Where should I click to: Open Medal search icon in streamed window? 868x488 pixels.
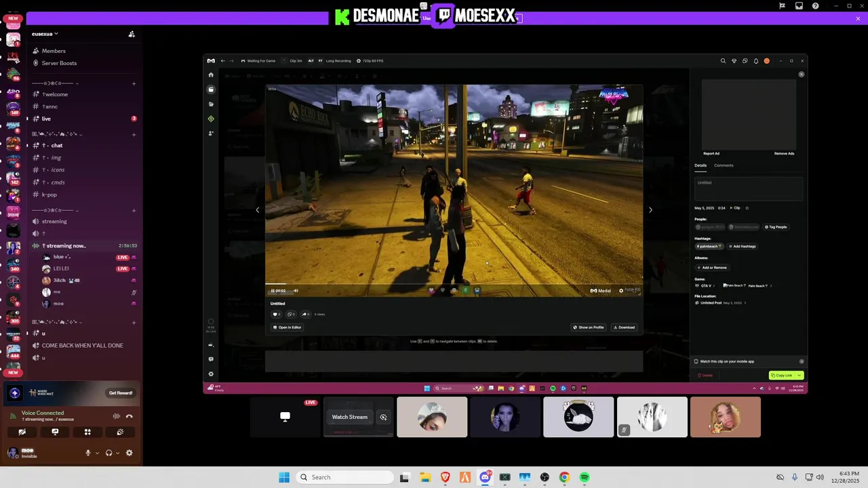point(723,61)
